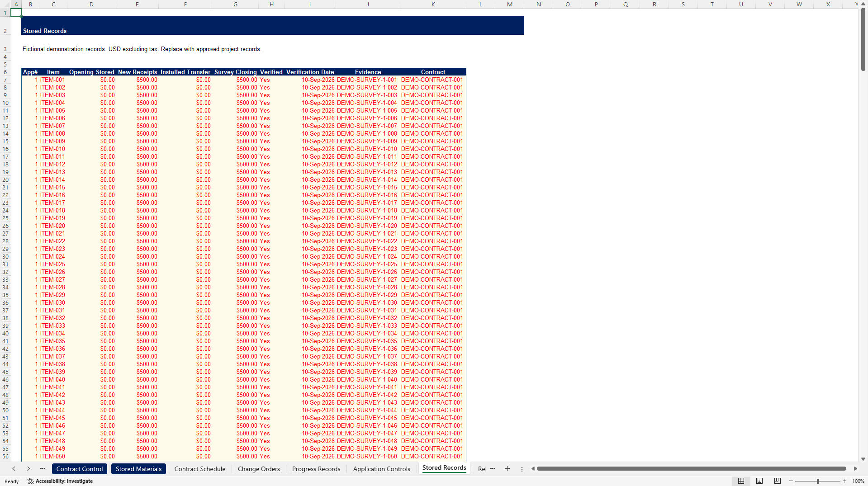The image size is (868, 486).
Task: Switch to Change Orders tab
Action: coord(259,469)
